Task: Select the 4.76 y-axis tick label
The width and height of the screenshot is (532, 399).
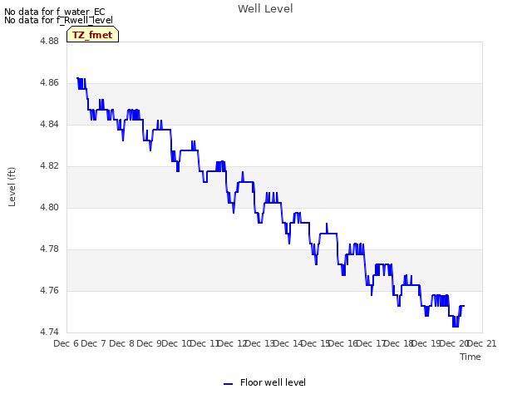Action: pos(49,290)
